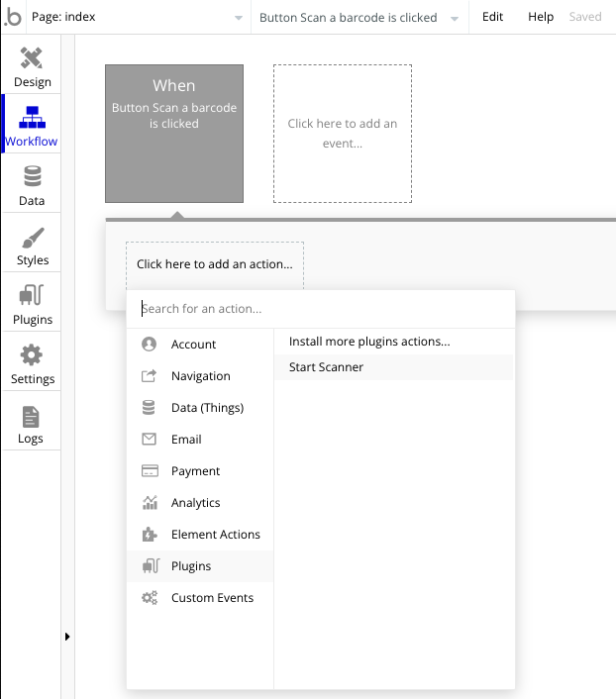This screenshot has width=616, height=699.
Task: Click the Data (Things) database icon
Action: click(x=149, y=408)
